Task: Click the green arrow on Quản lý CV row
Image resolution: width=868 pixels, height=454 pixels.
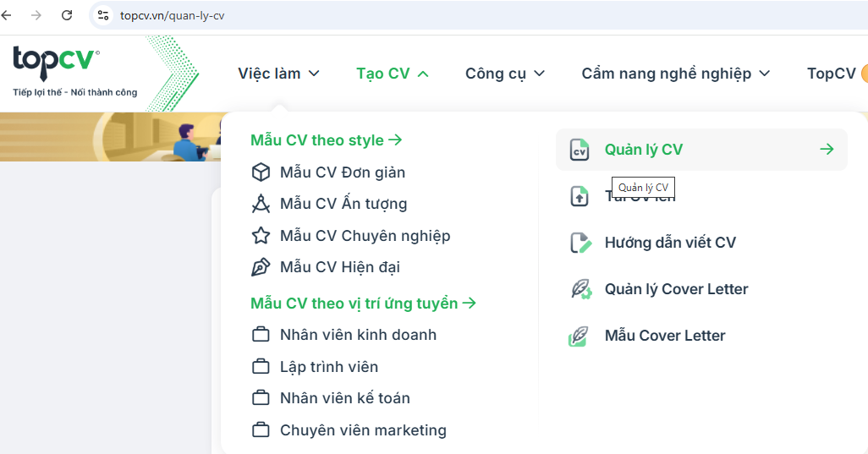Action: 827,149
